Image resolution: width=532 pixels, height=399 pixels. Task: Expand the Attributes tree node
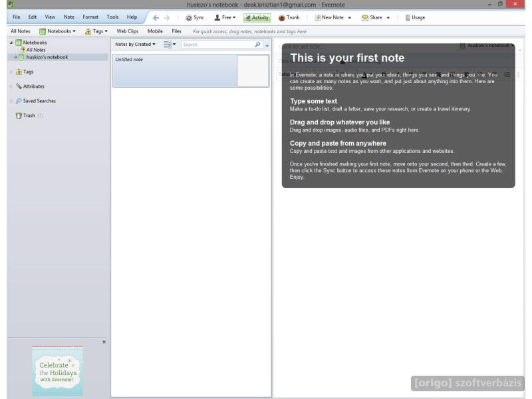coord(11,86)
